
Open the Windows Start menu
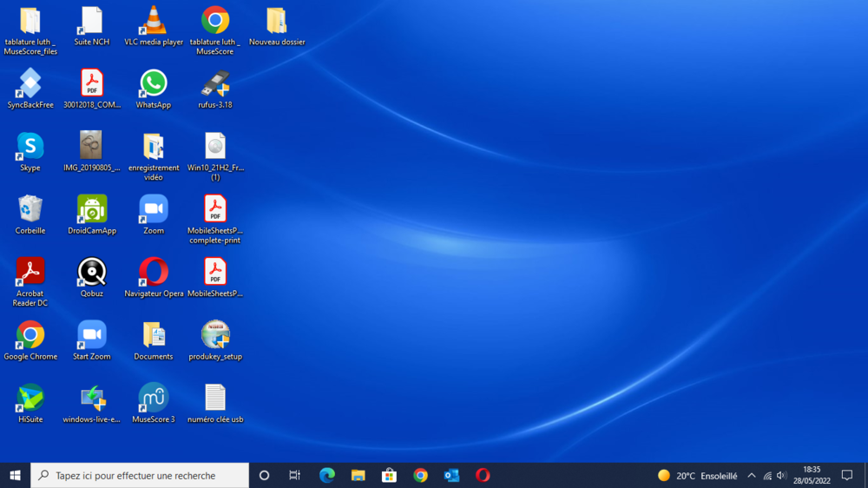[15, 475]
